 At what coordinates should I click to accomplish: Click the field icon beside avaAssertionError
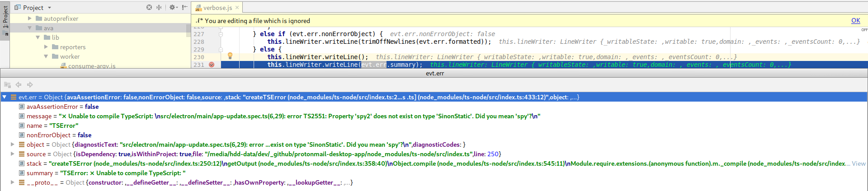22,107
